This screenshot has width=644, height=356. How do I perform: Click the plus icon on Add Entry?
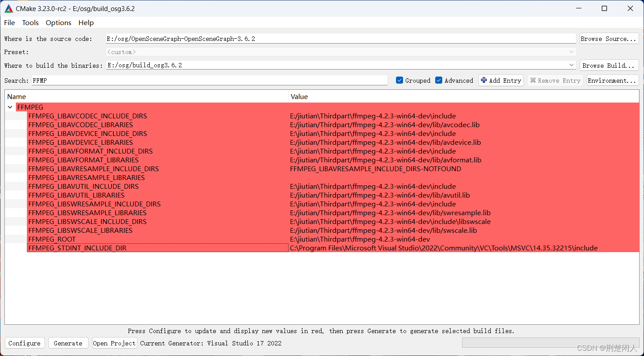pos(484,81)
